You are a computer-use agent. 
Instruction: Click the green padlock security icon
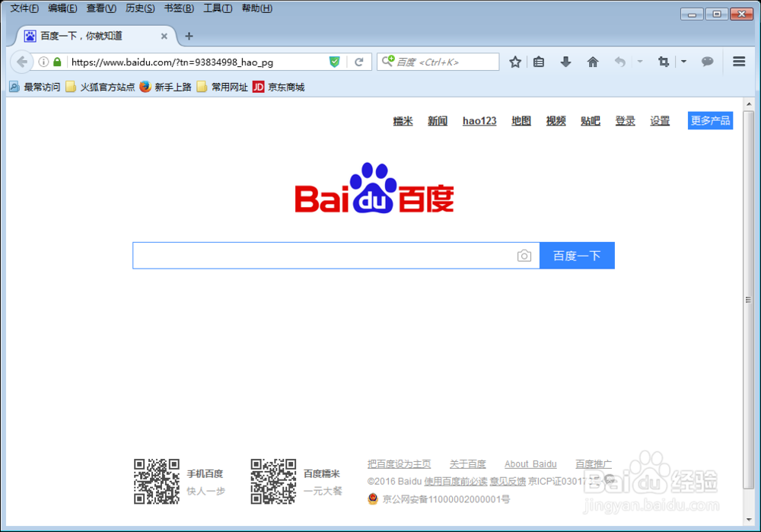point(57,62)
